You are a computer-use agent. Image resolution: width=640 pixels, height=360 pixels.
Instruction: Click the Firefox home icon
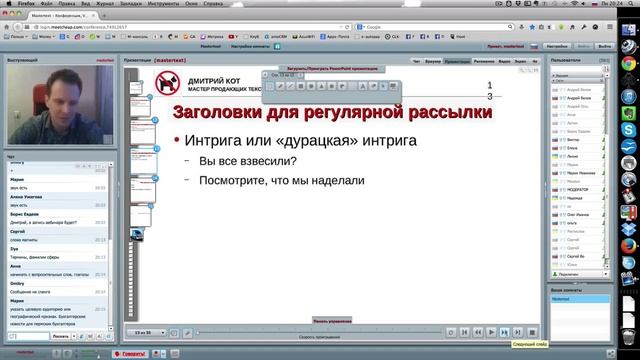7,27
